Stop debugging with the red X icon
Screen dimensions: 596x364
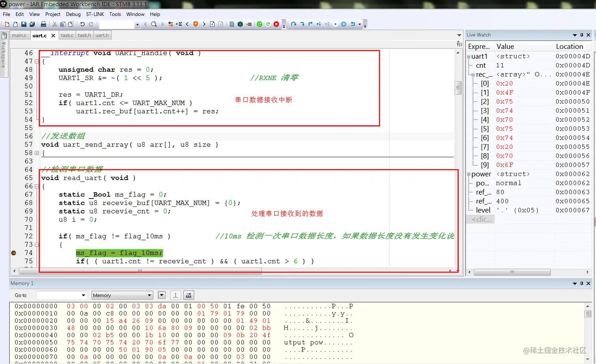(x=276, y=24)
